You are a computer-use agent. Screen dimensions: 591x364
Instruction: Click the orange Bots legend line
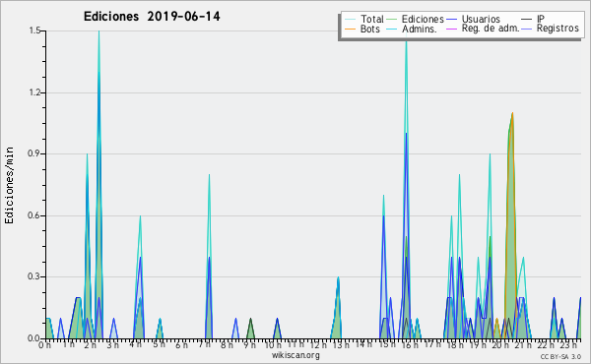(351, 29)
